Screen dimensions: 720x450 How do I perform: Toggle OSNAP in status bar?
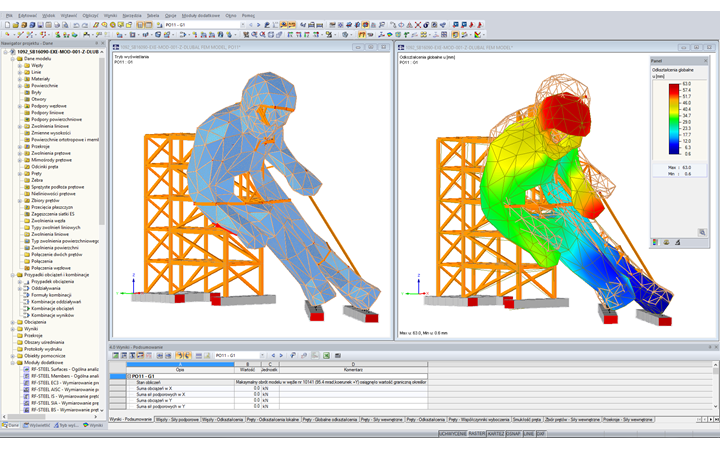513,433
